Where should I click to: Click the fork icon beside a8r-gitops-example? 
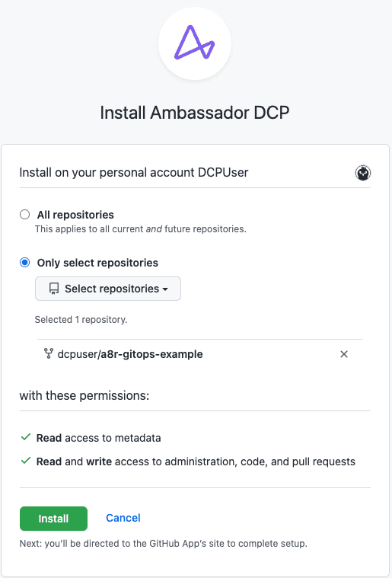48,354
